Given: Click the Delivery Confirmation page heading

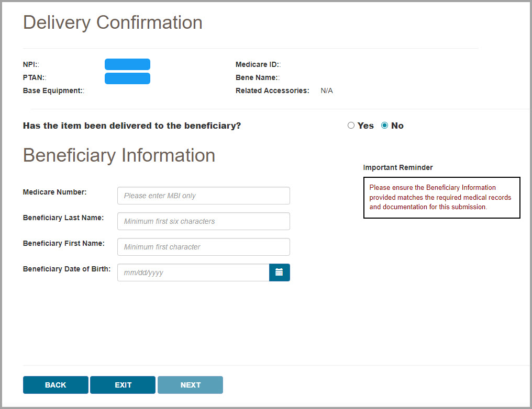Looking at the screenshot, I should point(112,22).
